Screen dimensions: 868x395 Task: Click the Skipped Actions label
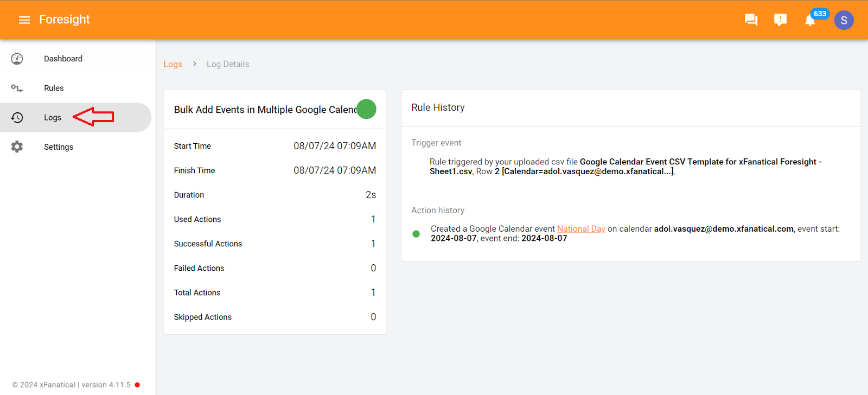tap(202, 317)
